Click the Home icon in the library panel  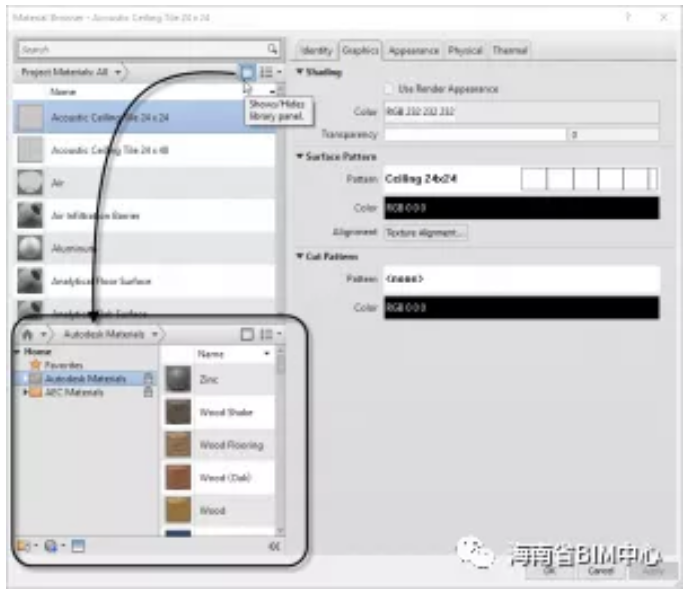(27, 335)
